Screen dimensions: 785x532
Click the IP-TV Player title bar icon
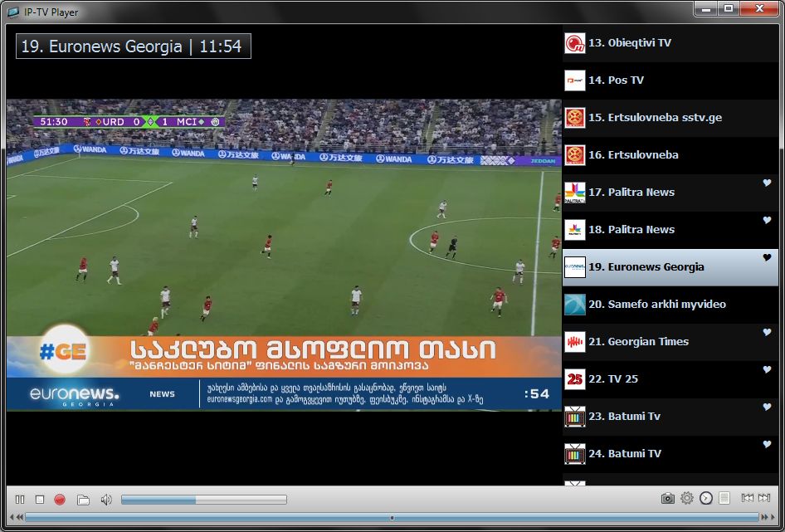click(x=13, y=12)
